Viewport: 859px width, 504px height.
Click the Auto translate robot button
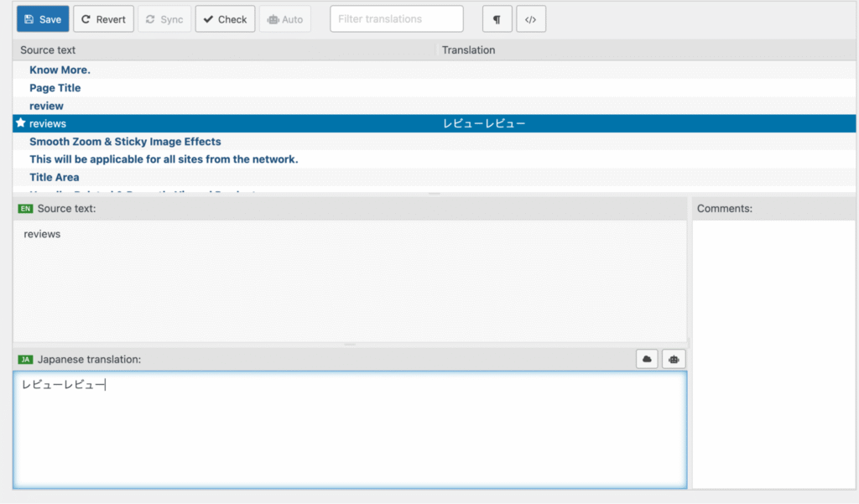(285, 19)
